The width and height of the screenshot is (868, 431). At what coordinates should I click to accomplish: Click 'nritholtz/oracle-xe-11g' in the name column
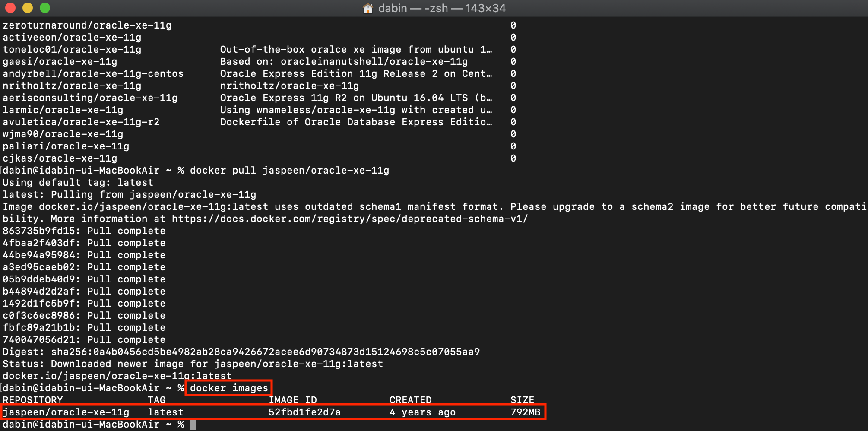(72, 86)
